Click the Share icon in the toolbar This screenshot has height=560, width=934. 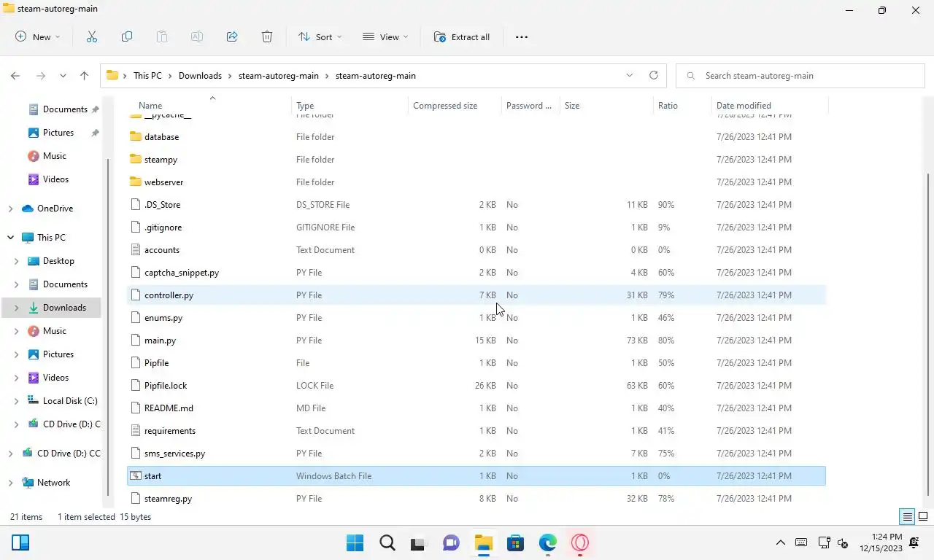[x=232, y=36]
